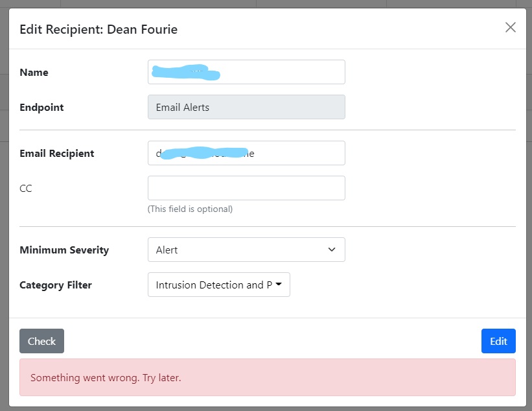The image size is (532, 411).
Task: Click the Category Filter label
Action: (56, 285)
